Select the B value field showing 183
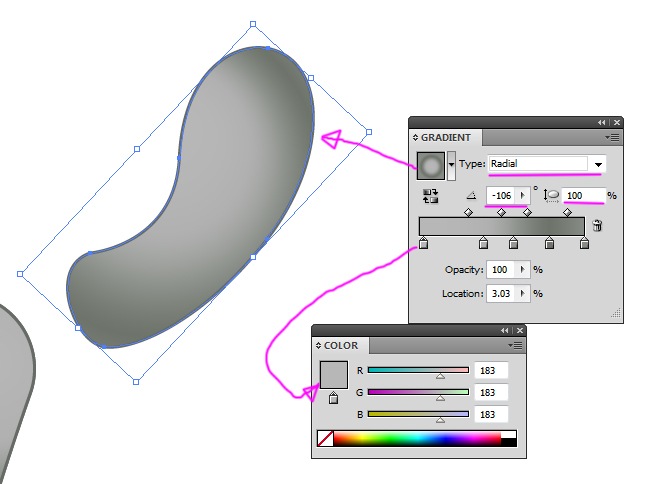 click(x=491, y=414)
